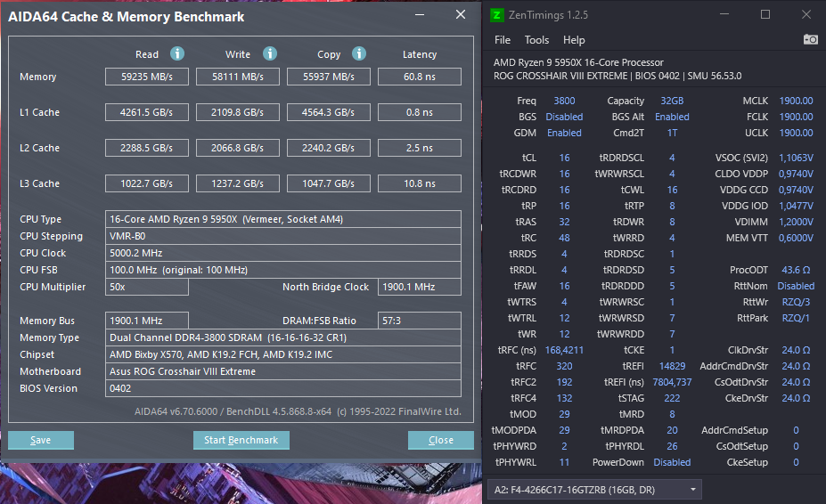
Task: Click Start Benchmark button
Action: click(241, 440)
